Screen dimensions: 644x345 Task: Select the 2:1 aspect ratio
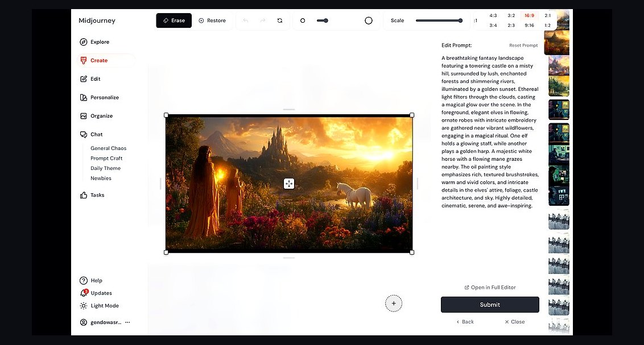pos(547,15)
